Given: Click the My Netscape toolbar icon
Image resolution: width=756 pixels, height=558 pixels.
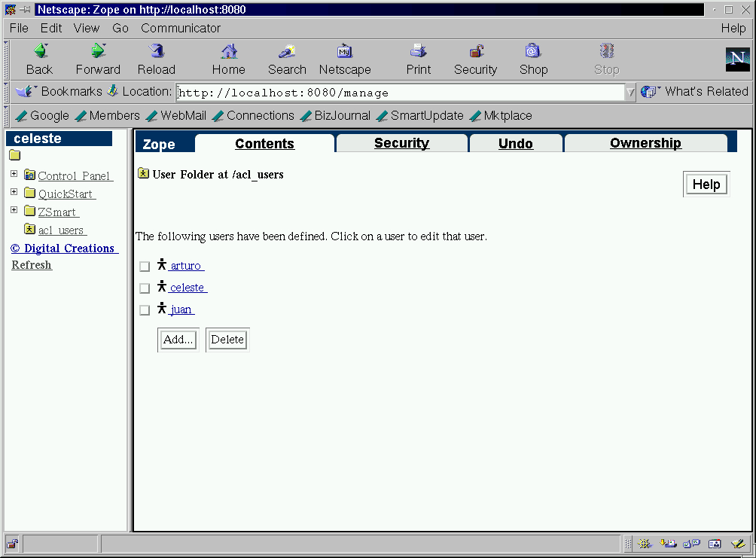Looking at the screenshot, I should point(345,51).
